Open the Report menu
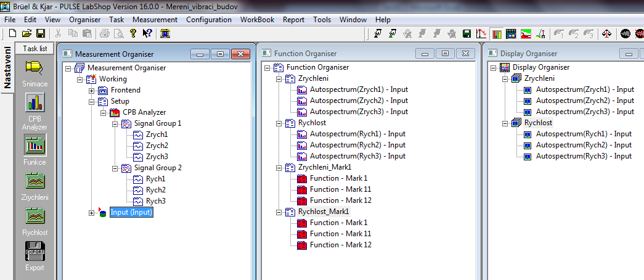The image size is (644, 280). click(294, 20)
